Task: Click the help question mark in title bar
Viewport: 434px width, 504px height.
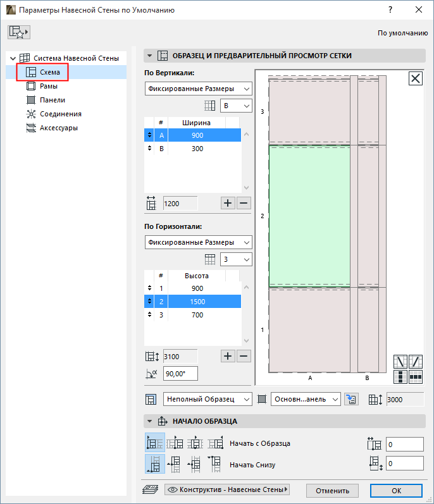Action: pyautogui.click(x=390, y=9)
